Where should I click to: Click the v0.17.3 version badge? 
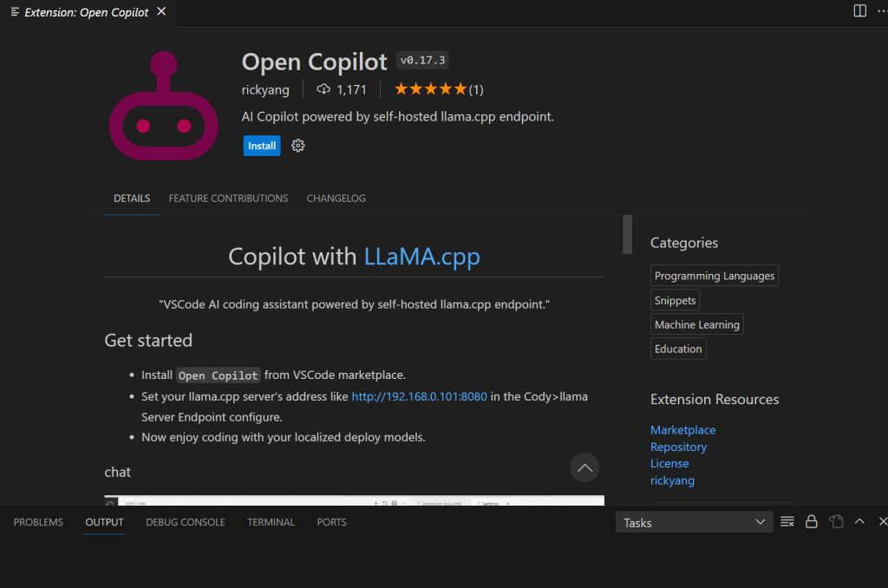click(422, 60)
